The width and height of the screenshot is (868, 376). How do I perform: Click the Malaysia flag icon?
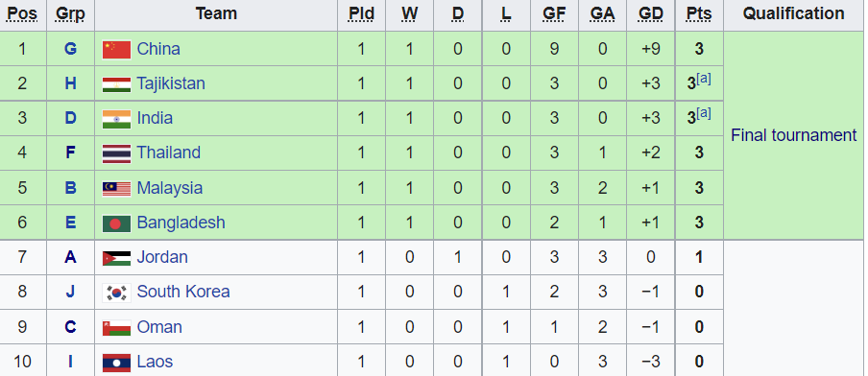pos(116,189)
